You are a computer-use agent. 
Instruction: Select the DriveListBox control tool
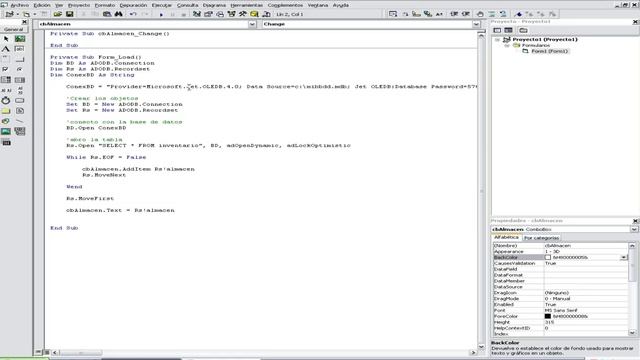(x=20, y=100)
